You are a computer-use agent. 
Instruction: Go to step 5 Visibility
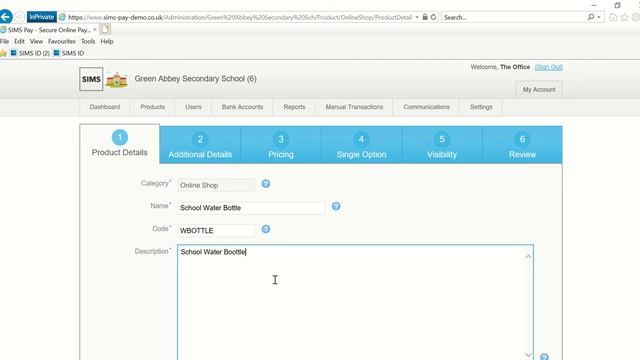(442, 145)
